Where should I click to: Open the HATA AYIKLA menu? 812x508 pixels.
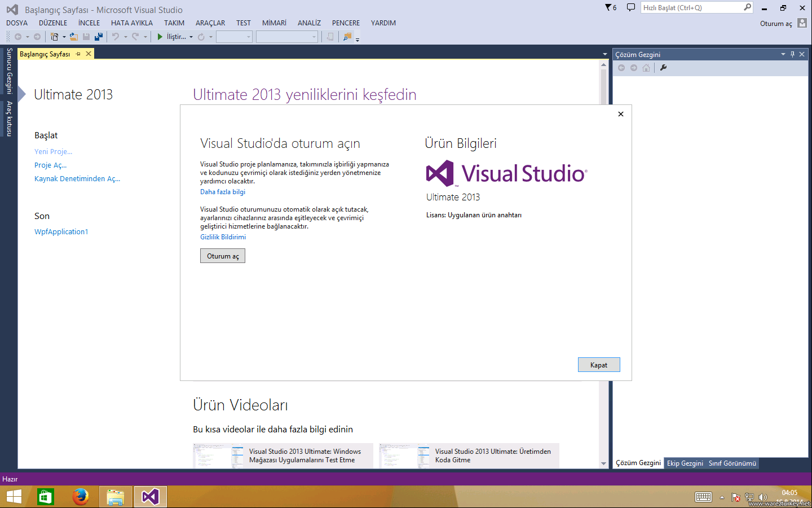click(x=132, y=23)
